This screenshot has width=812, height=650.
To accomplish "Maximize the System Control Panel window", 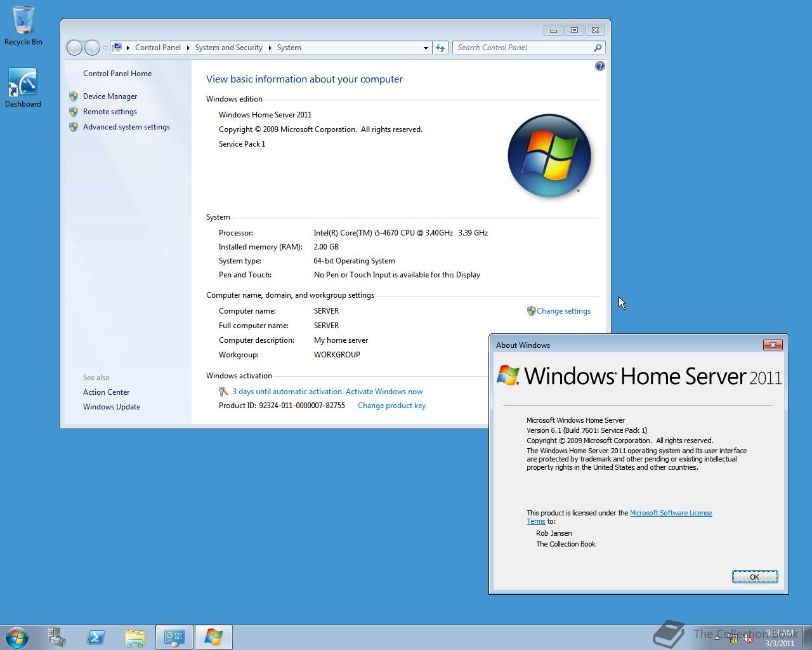I will tap(574, 30).
